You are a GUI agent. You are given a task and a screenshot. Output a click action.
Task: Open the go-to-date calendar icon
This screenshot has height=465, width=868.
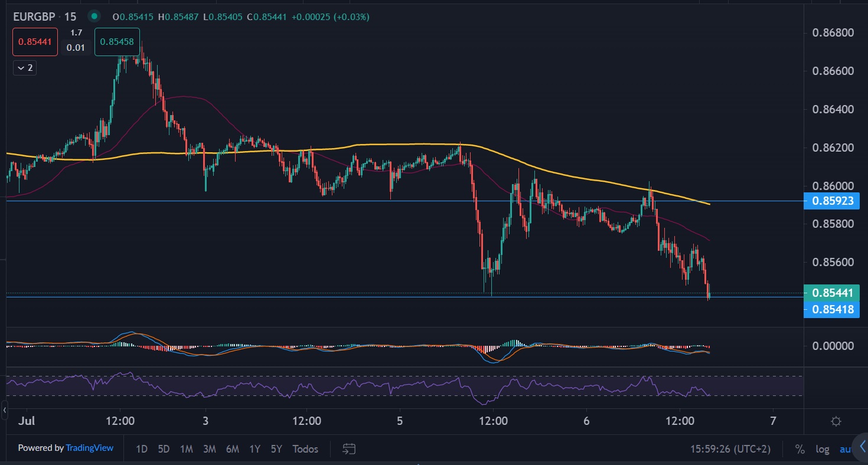[x=349, y=449]
